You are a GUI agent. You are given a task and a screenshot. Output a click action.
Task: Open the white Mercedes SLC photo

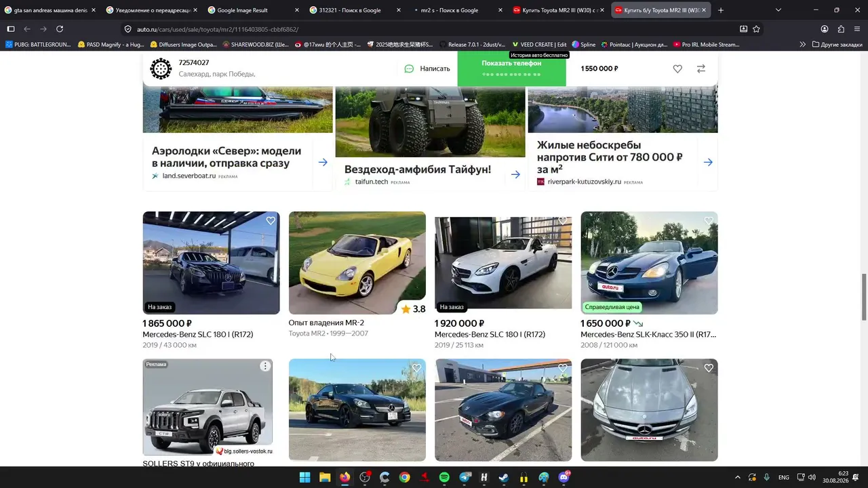click(x=503, y=263)
